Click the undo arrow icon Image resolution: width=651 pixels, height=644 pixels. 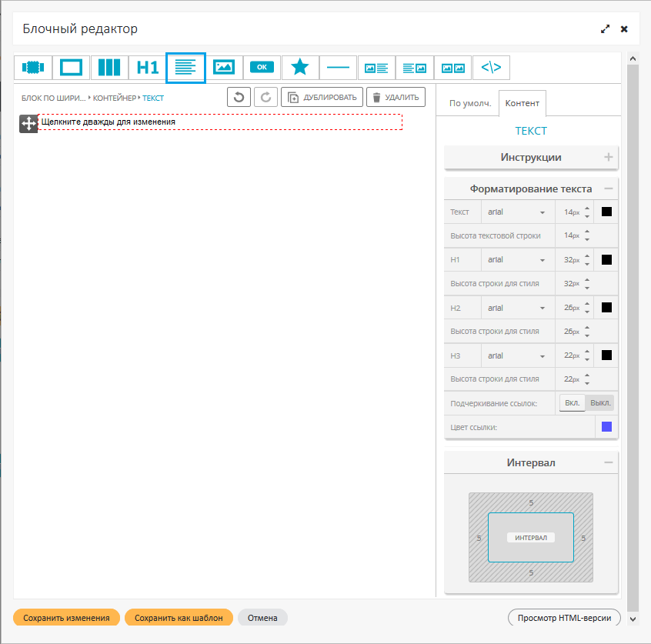coord(239,98)
